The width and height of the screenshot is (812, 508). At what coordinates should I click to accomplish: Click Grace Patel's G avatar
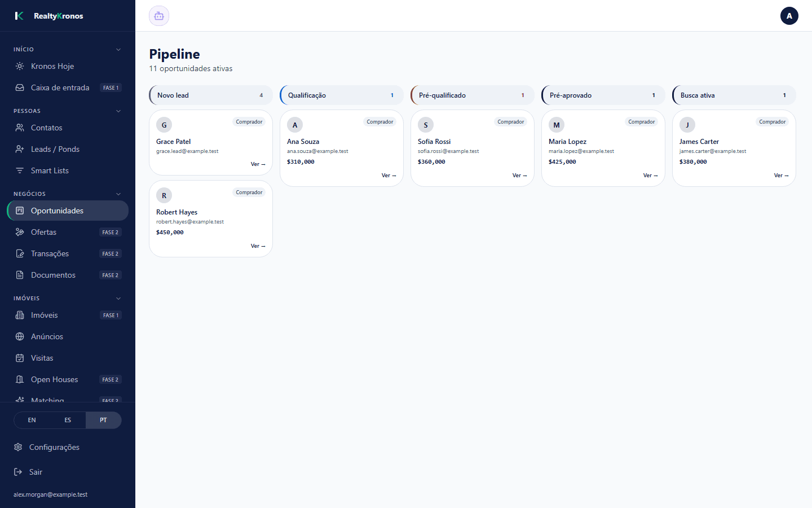tap(164, 125)
